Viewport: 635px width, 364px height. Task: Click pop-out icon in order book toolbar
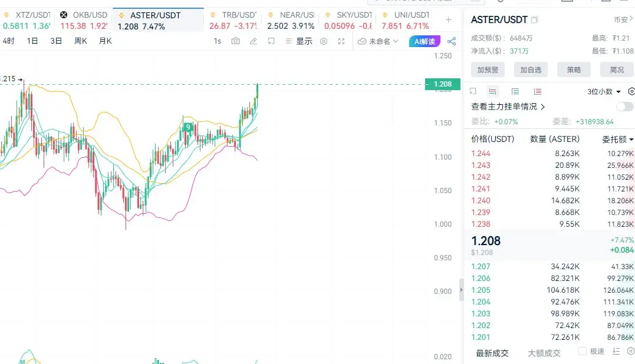(x=473, y=91)
